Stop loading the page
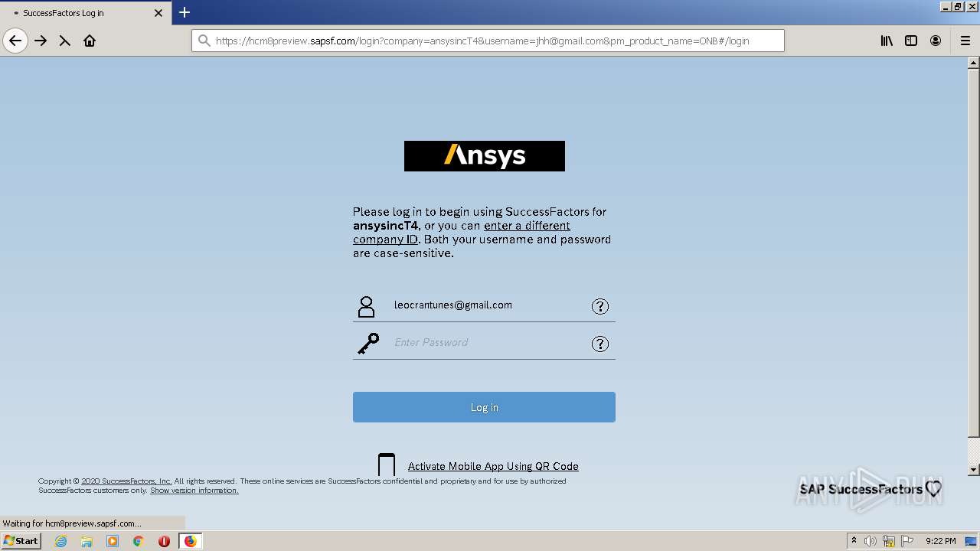Image resolution: width=980 pixels, height=551 pixels. 65,41
